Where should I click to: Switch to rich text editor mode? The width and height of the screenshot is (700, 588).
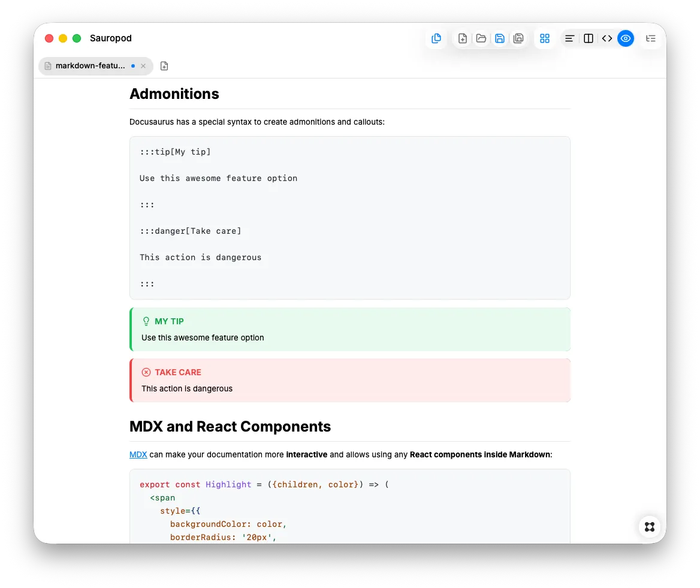[x=569, y=38]
